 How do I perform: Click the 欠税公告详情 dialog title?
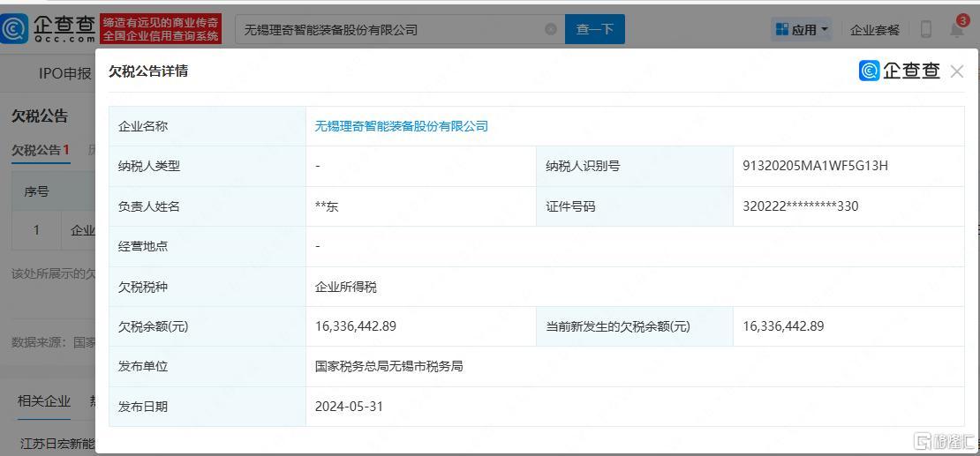click(148, 71)
